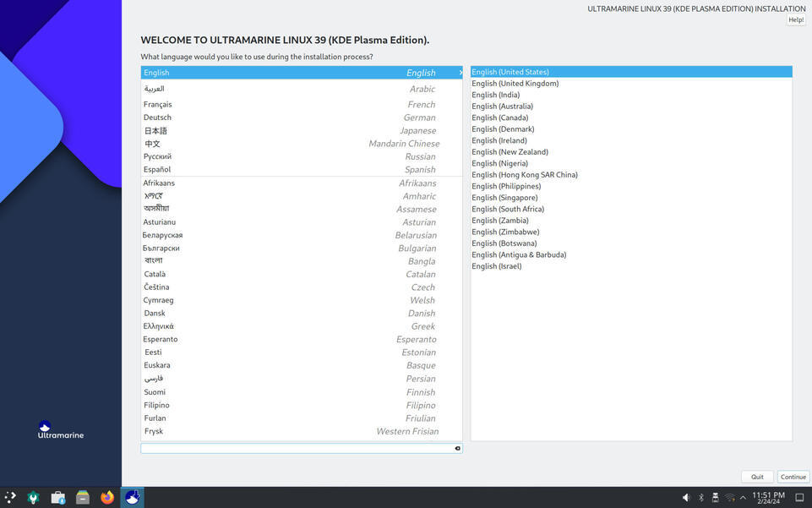Select Беларуская (Belarusian) language
Image resolution: width=812 pixels, height=508 pixels.
coord(302,235)
